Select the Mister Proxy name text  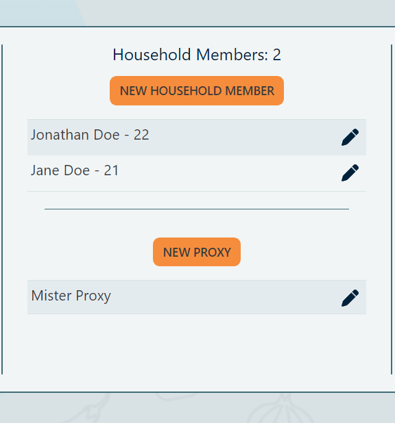pos(71,296)
